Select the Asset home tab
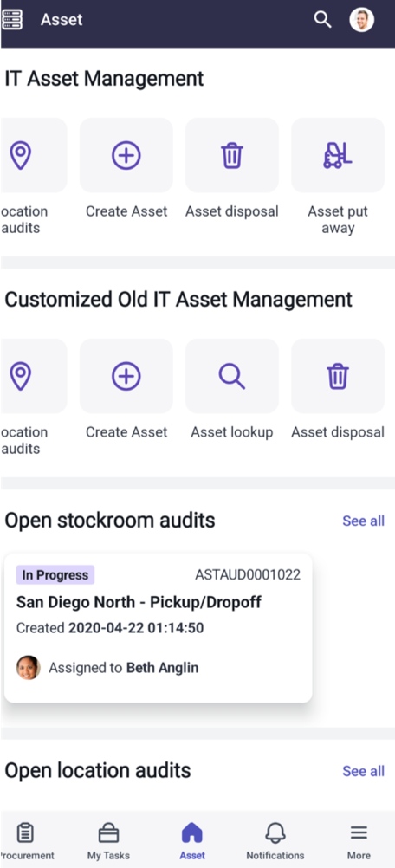 point(192,841)
